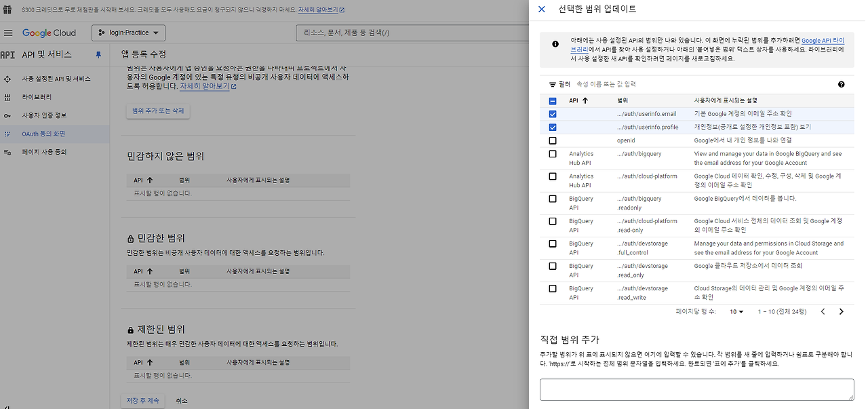Open the rows-per-page dropdown showing 10
This screenshot has height=409, width=868.
(x=736, y=311)
